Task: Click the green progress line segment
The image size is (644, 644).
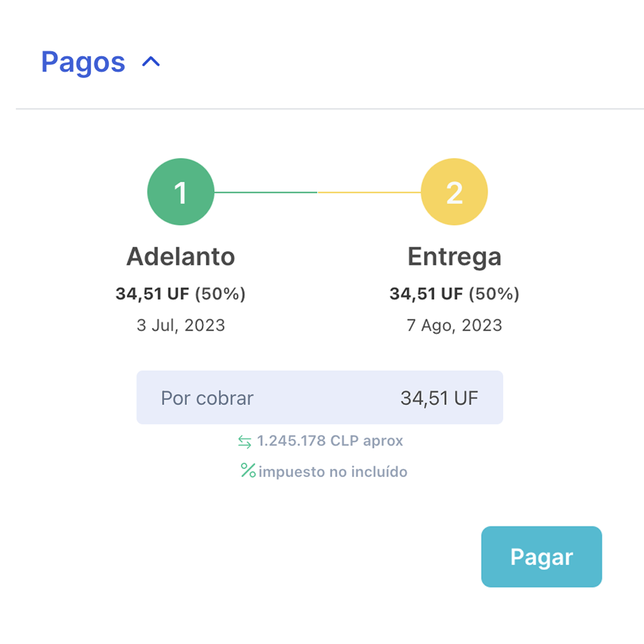Action: tap(266, 192)
